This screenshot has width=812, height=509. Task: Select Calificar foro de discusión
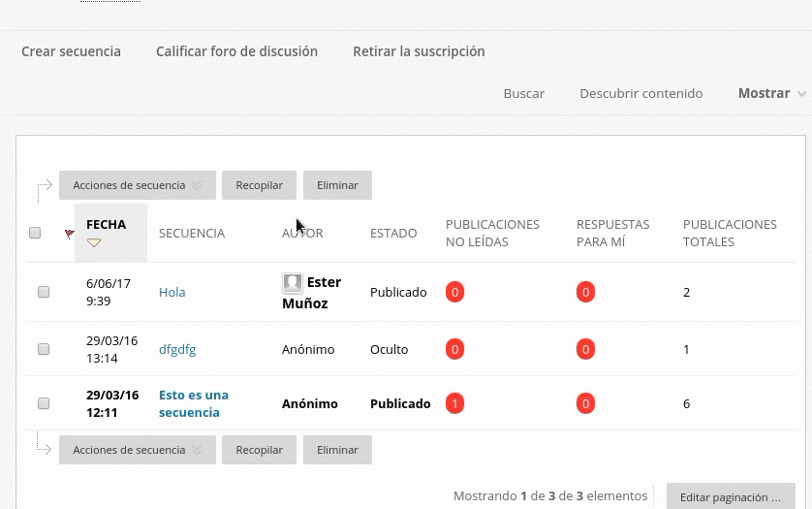(236, 51)
